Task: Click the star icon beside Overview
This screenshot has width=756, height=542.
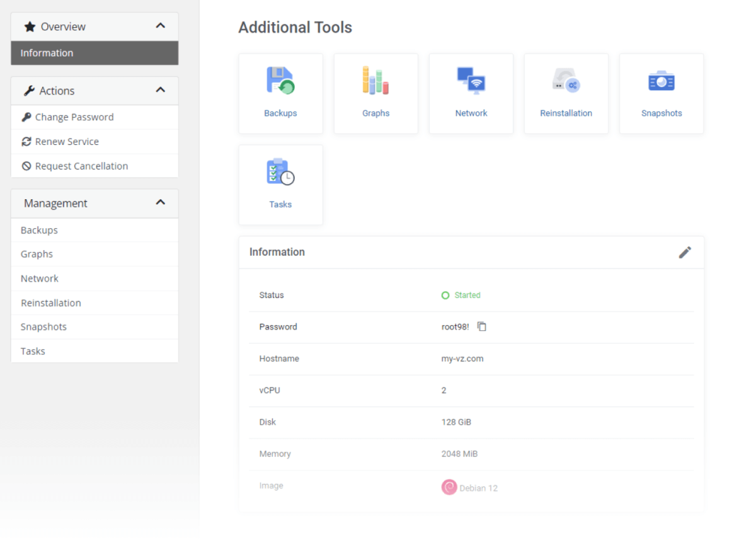Action: (30, 26)
